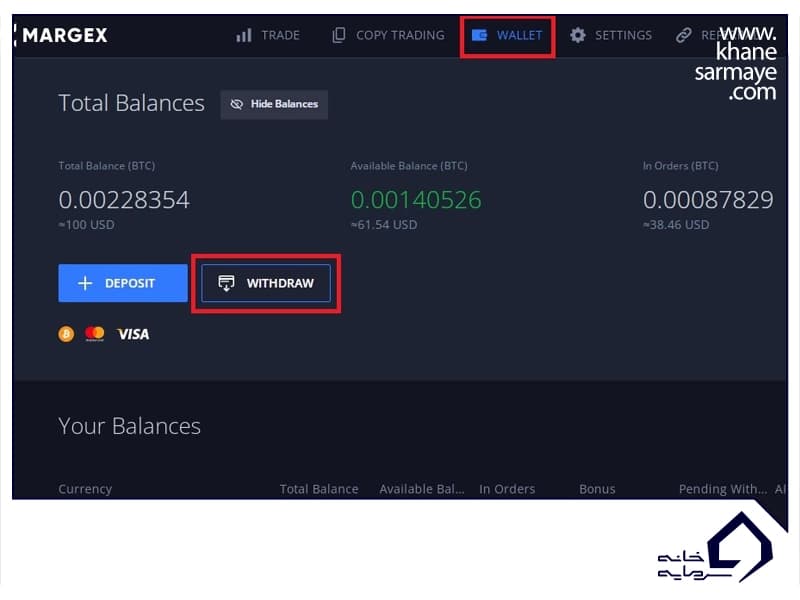The image size is (800, 600).
Task: Open the Copy Trading tab
Action: click(x=388, y=35)
